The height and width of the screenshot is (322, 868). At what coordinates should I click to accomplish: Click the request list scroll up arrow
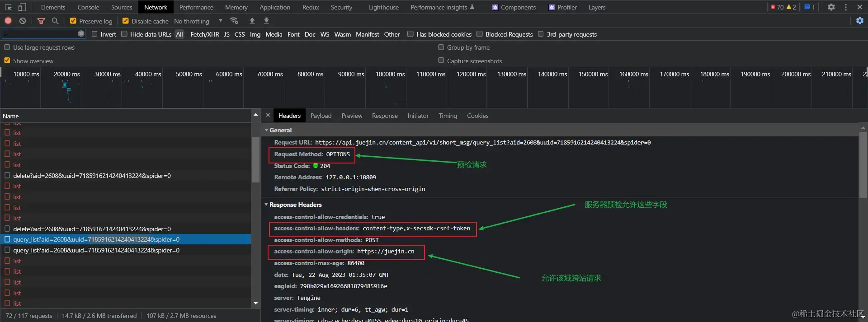click(x=255, y=115)
